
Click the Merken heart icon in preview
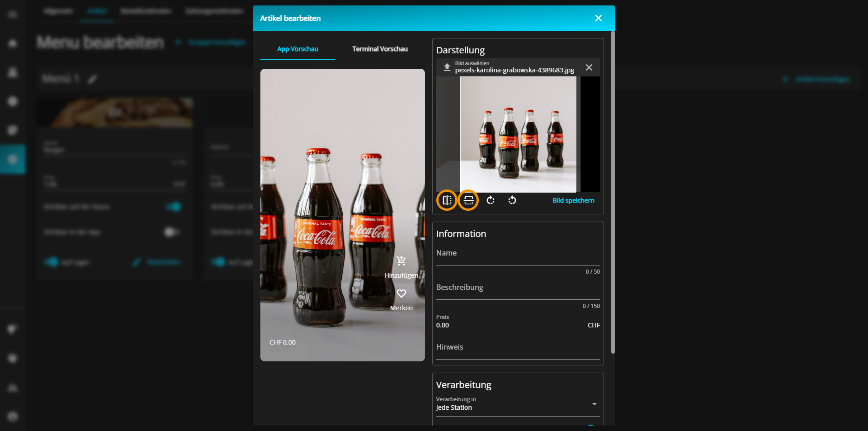pos(401,294)
